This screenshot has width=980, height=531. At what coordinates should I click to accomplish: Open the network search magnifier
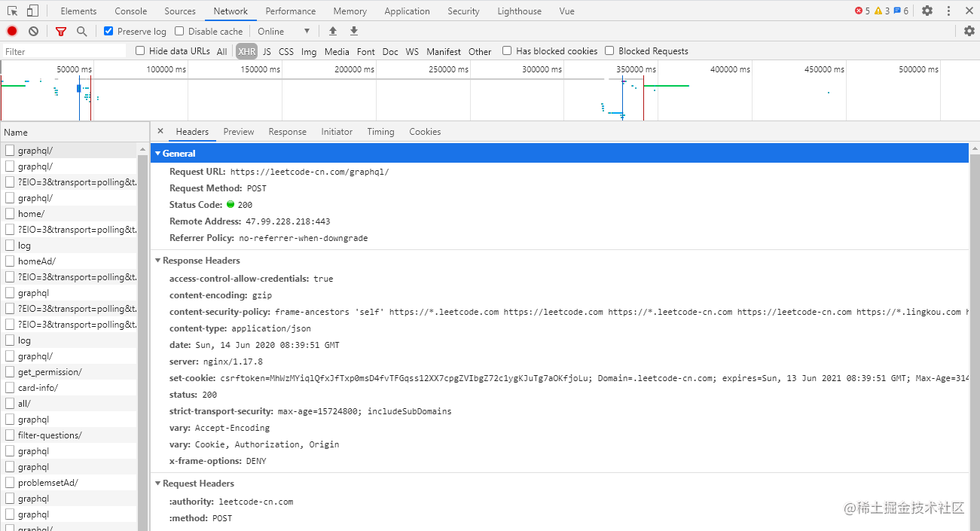(81, 31)
